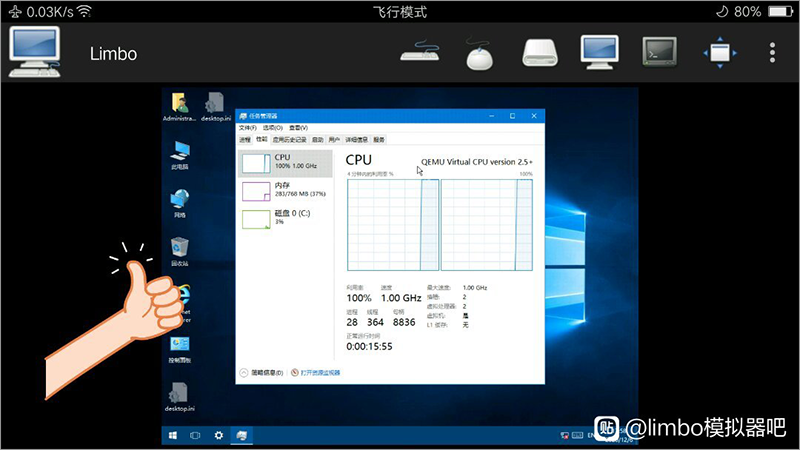Switch to the 进程 tab

pyautogui.click(x=244, y=140)
